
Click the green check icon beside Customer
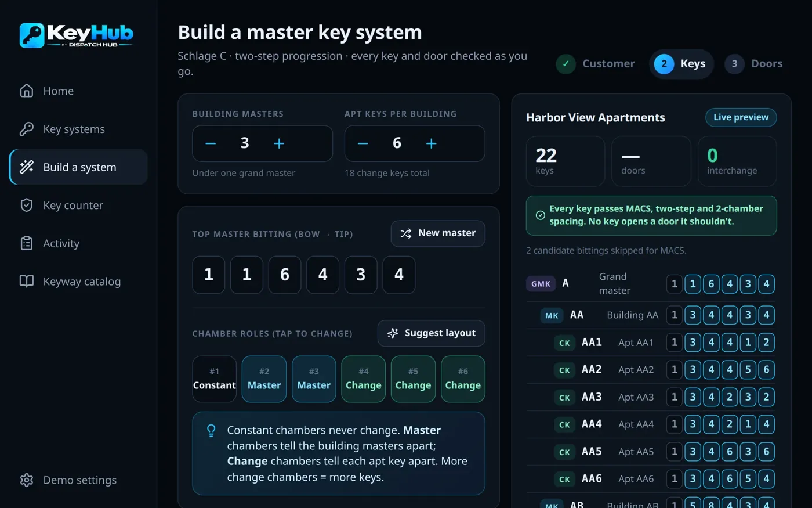(565, 64)
